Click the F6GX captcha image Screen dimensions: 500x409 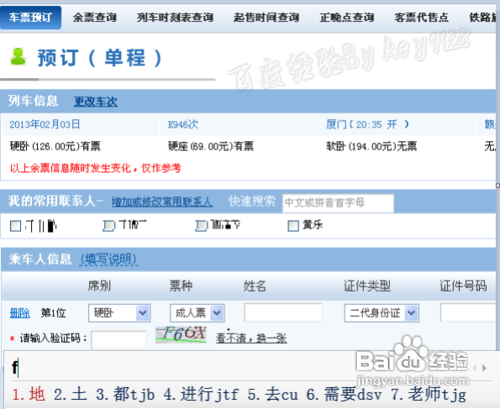[x=181, y=335]
